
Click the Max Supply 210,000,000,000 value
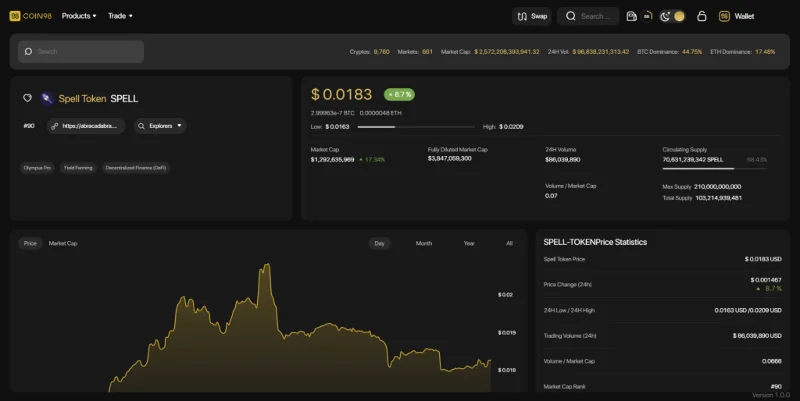pos(717,187)
